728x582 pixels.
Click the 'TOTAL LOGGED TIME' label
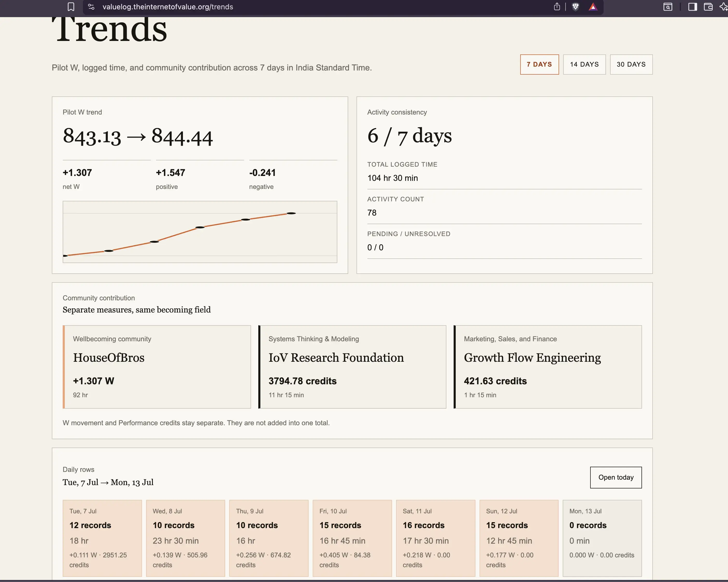tap(402, 165)
